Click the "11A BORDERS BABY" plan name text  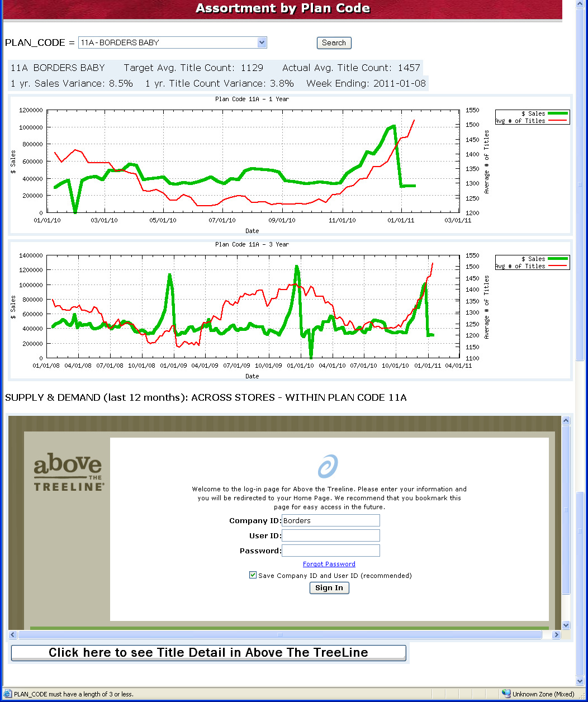[58, 68]
